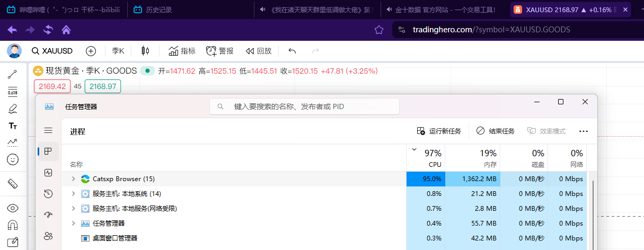The width and height of the screenshot is (644, 250).
Task: Toggle the green market status indicator
Action: (147, 71)
